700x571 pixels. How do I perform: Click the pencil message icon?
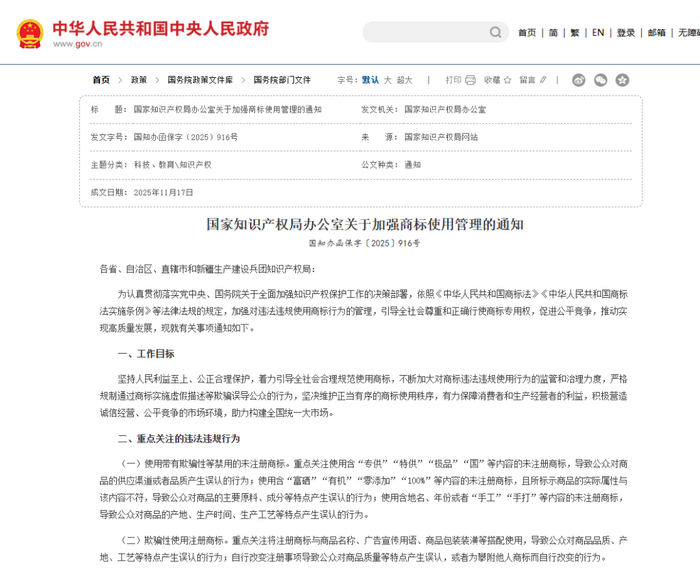543,80
